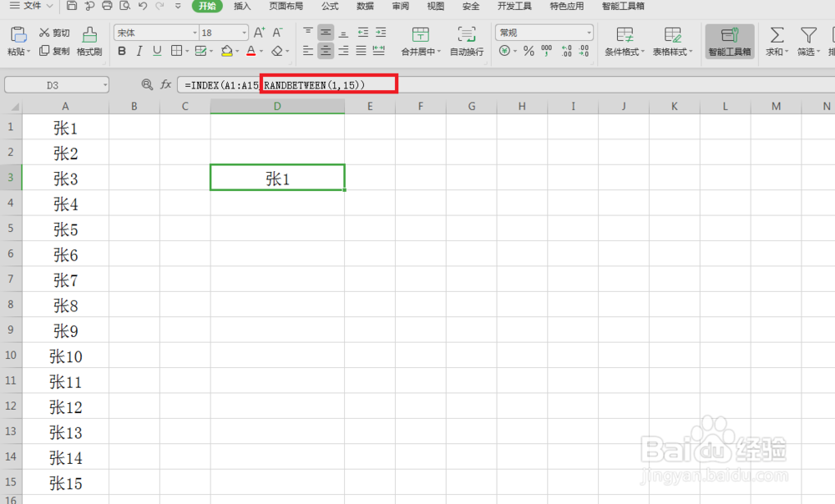Click the formula bar input field
835x504 pixels.
506,85
